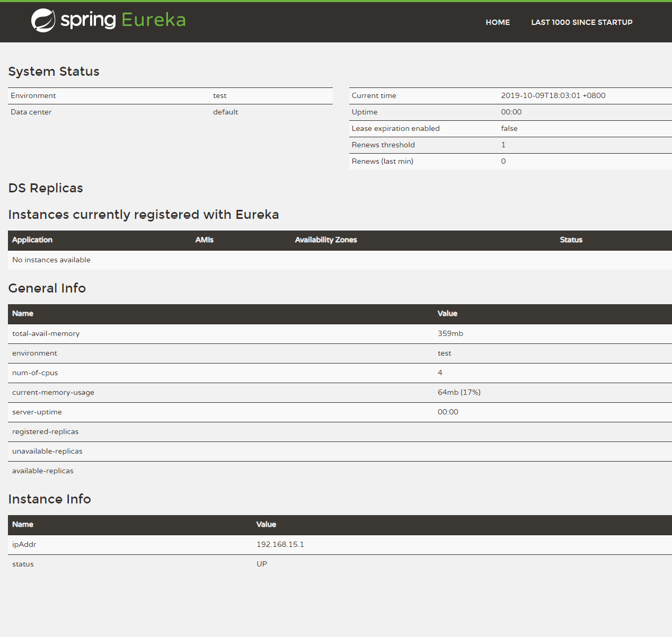Click the Data center label
This screenshot has height=637, width=672.
pos(31,112)
